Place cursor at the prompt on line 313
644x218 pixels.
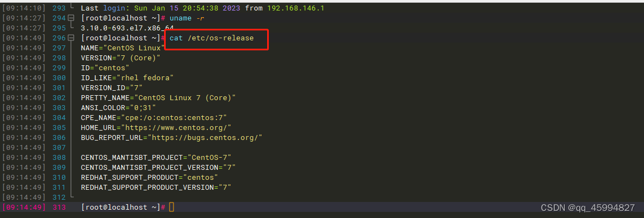pos(172,207)
